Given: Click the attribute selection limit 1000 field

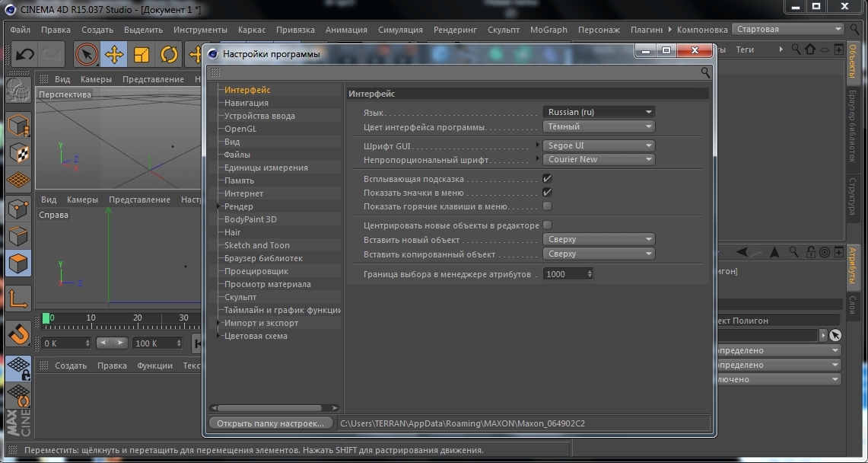Looking at the screenshot, I should [x=568, y=274].
